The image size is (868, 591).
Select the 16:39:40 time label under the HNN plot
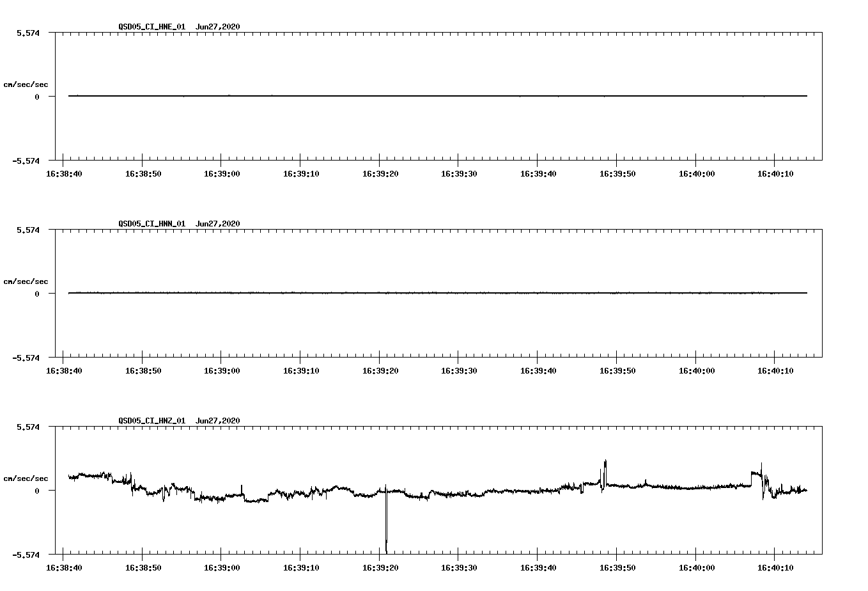point(538,370)
